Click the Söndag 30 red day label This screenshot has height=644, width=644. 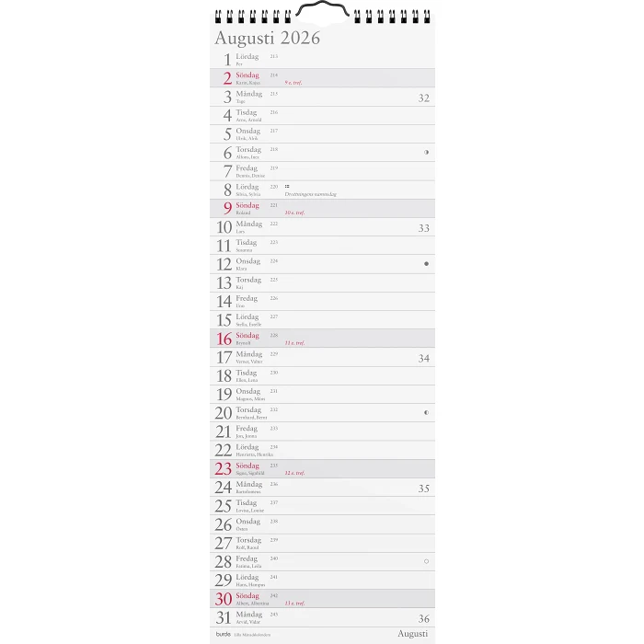pos(247,595)
